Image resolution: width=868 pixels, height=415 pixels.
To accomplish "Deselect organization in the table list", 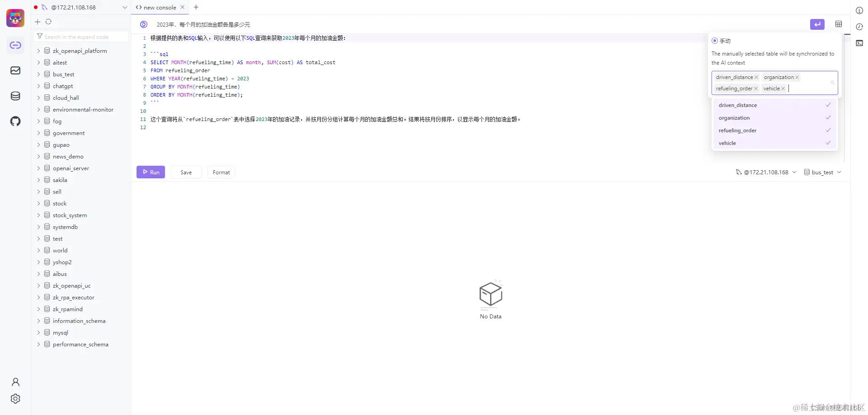I will (x=774, y=118).
